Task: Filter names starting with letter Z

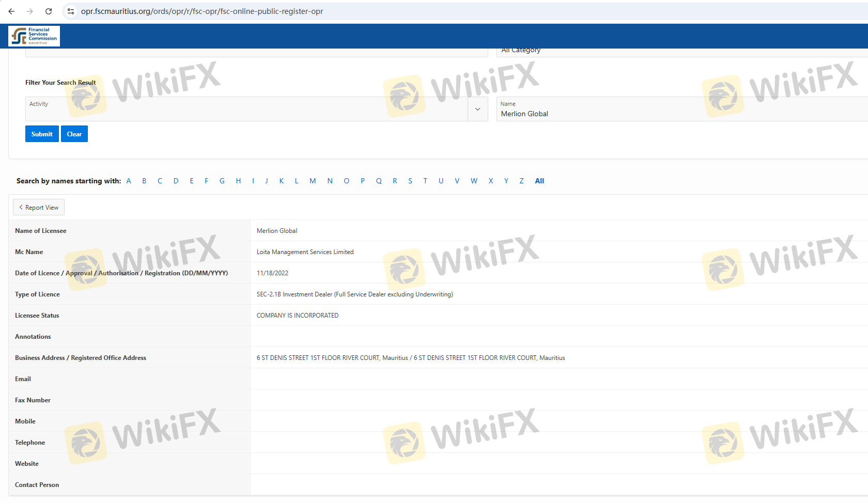Action: coord(521,181)
